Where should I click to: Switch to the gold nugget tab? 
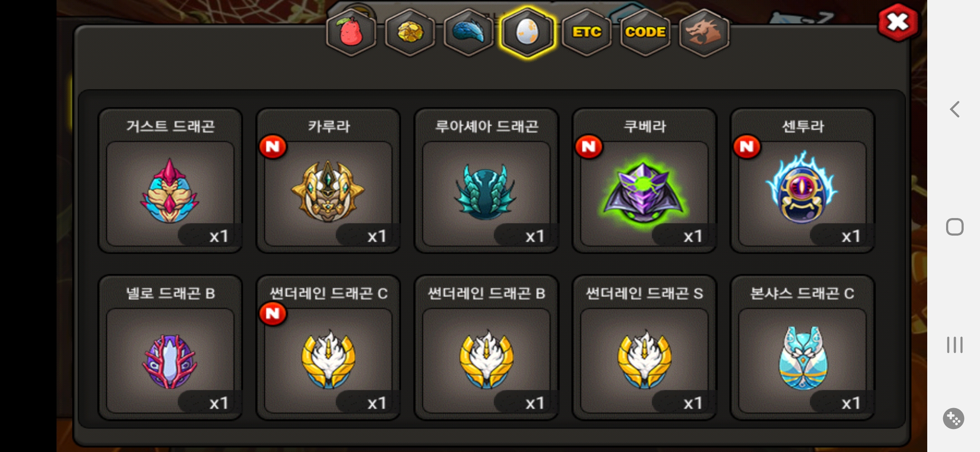pyautogui.click(x=410, y=32)
